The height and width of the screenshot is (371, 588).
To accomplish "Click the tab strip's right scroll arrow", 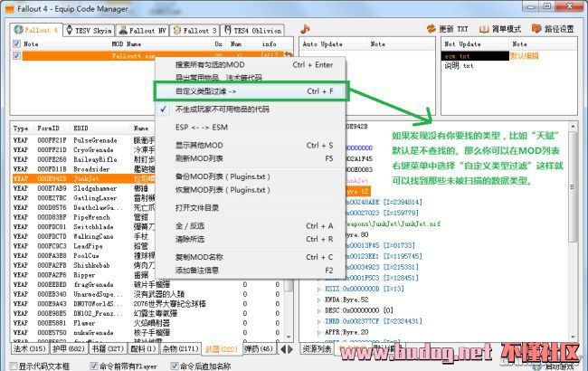I will click(289, 349).
